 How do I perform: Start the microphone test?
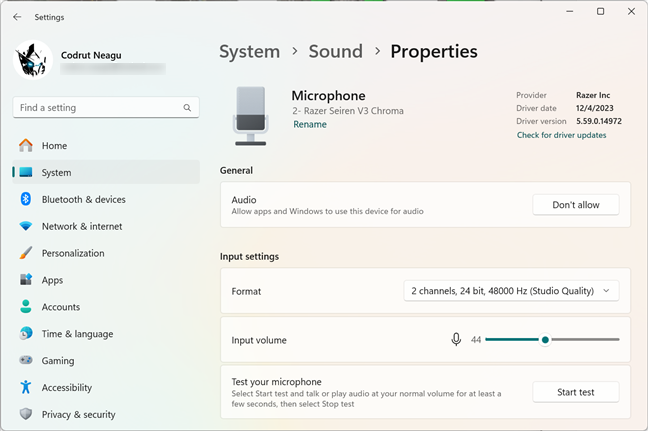pyautogui.click(x=576, y=392)
